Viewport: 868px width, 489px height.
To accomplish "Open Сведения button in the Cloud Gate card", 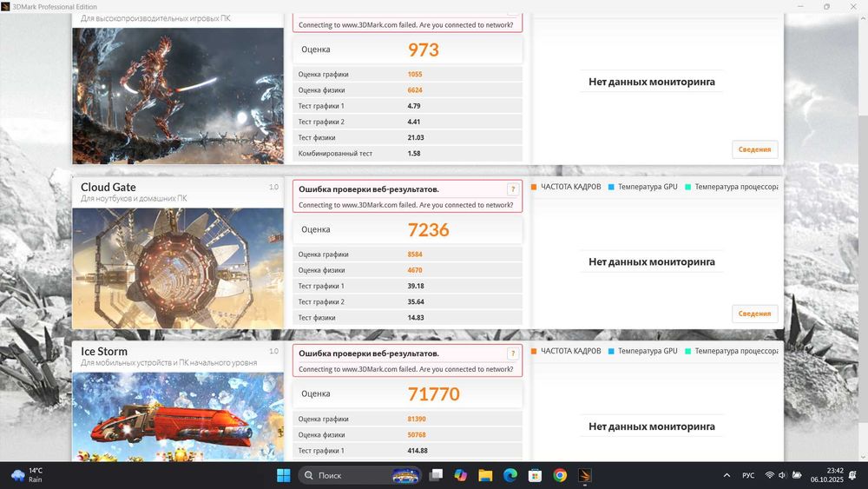I will [x=754, y=314].
